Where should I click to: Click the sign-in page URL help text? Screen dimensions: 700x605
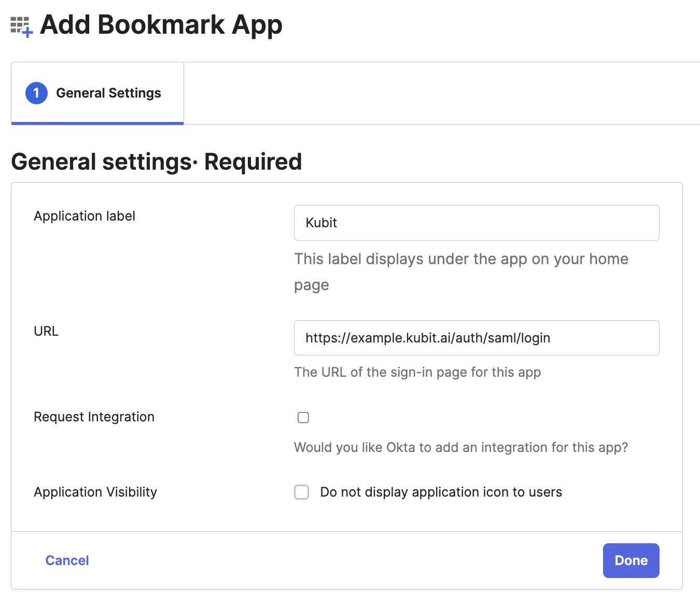(417, 372)
